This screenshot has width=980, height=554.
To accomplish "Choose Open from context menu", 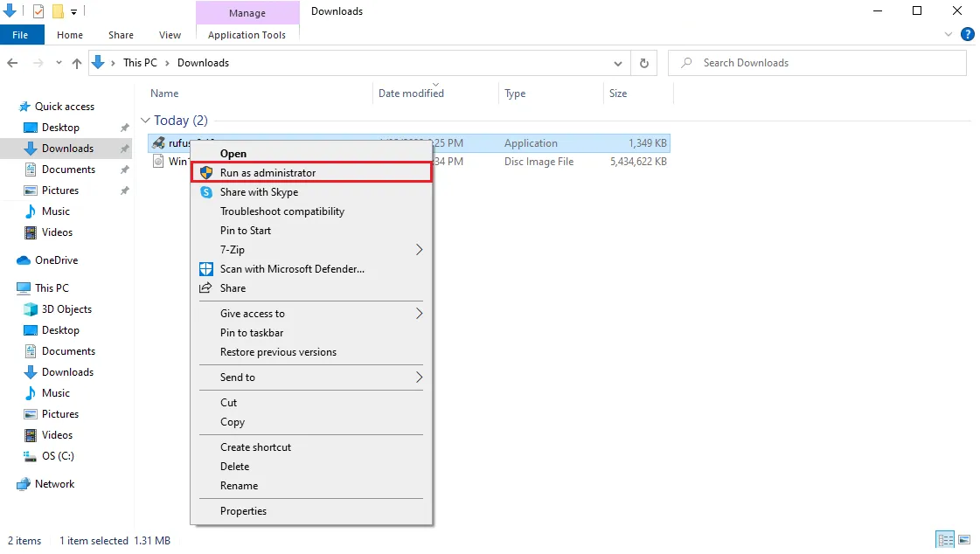I will (x=311, y=154).
